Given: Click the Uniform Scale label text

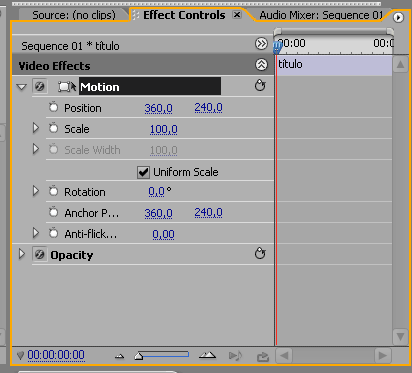Looking at the screenshot, I should (186, 172).
